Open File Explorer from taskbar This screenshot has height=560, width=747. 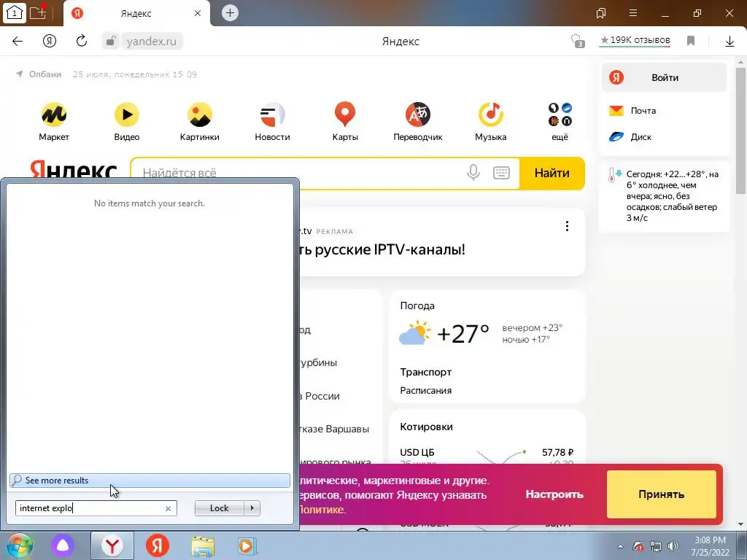203,546
